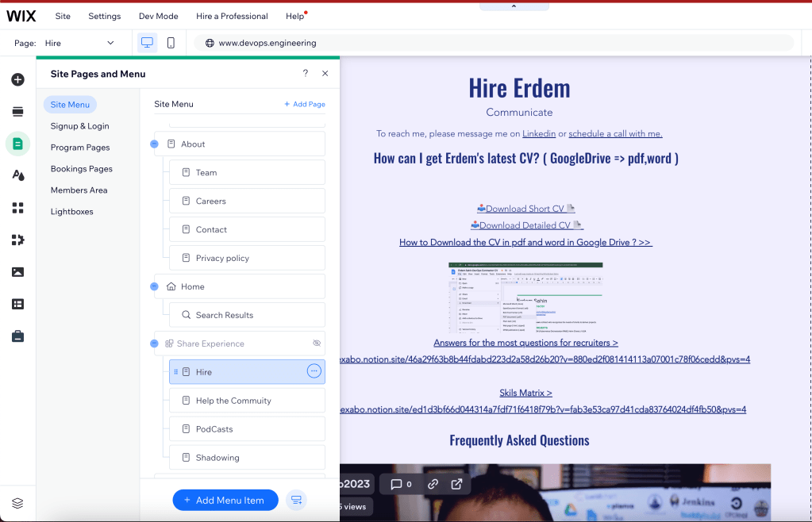Click the schedule a call with me link
Screen dimensions: 812x522
click(615, 133)
